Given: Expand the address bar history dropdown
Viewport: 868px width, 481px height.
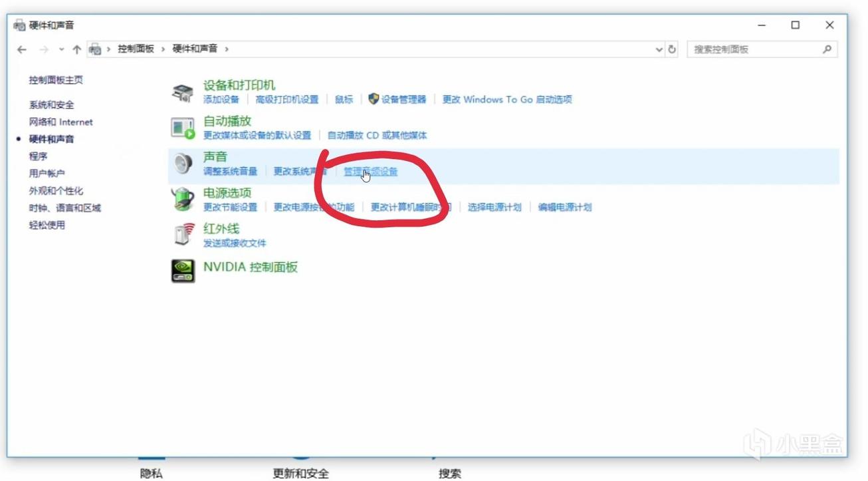Looking at the screenshot, I should (x=659, y=49).
